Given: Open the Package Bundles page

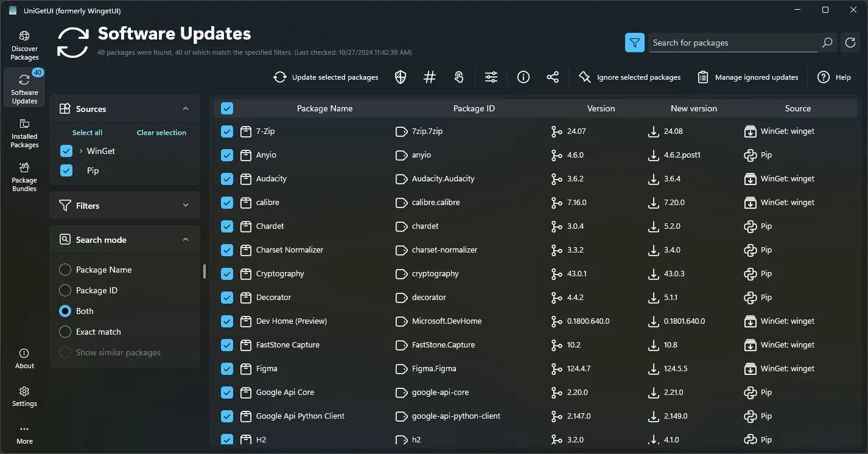Looking at the screenshot, I should pos(24,177).
